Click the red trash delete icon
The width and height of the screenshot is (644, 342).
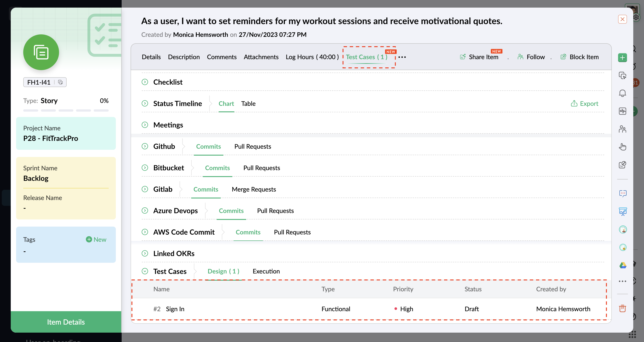(622, 308)
